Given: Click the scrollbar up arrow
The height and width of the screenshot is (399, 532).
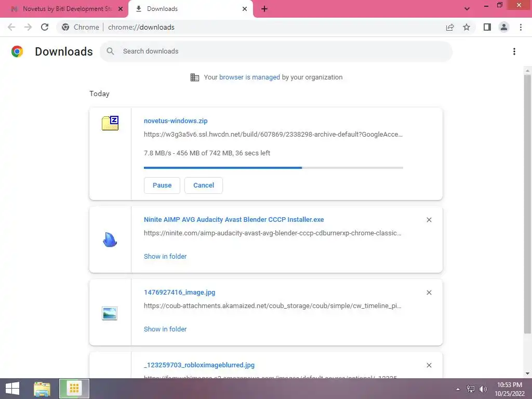Looking at the screenshot, I should 527,70.
